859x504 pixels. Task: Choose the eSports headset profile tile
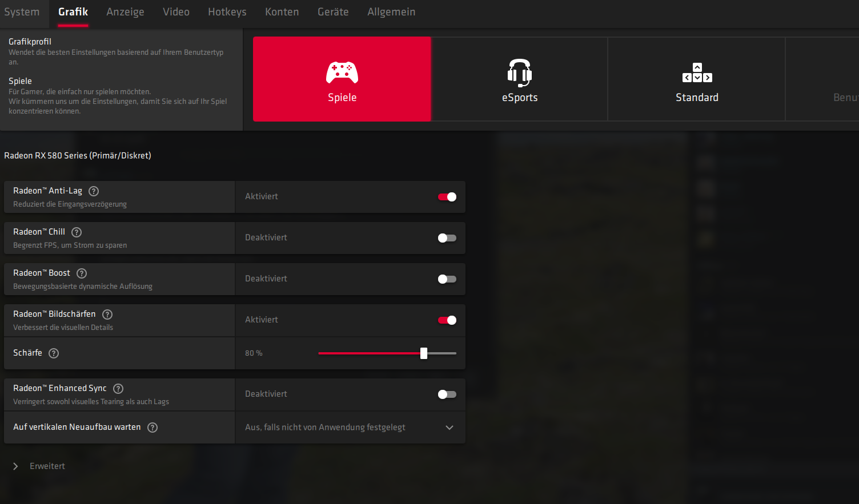(x=519, y=79)
